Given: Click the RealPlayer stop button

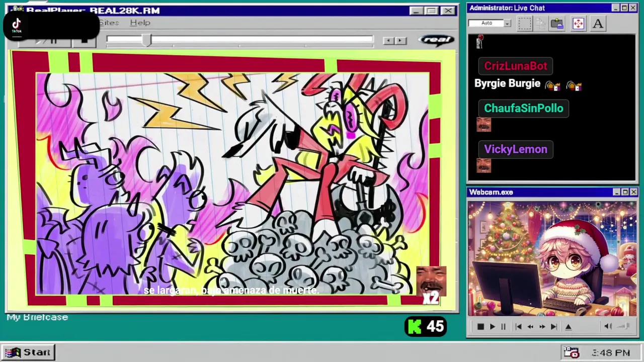Looking at the screenshot, I should coord(84,41).
